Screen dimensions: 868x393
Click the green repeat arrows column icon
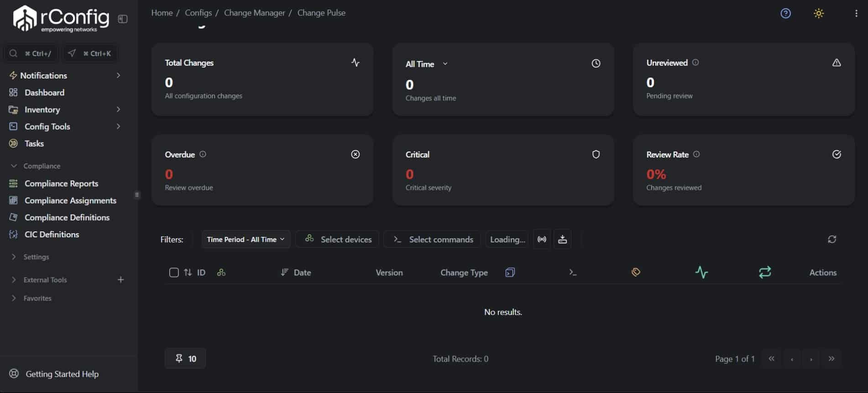click(765, 272)
